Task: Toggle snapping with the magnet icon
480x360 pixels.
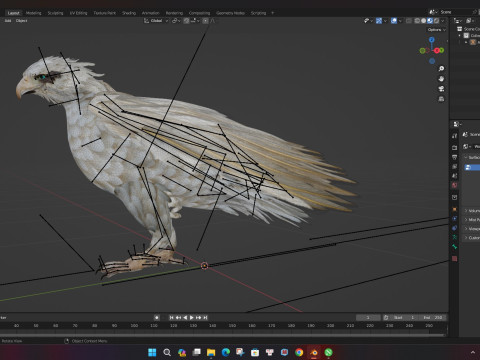Action: 187,21
